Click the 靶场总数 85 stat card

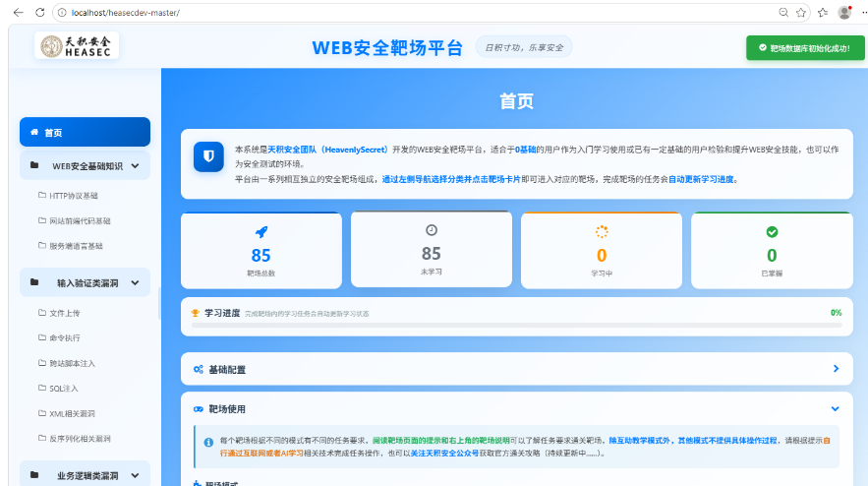click(261, 251)
